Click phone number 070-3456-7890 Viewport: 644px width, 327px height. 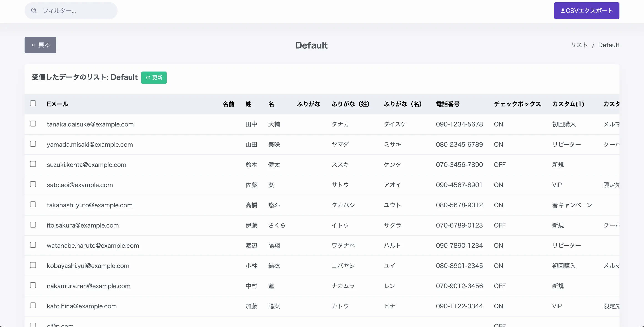coord(459,165)
